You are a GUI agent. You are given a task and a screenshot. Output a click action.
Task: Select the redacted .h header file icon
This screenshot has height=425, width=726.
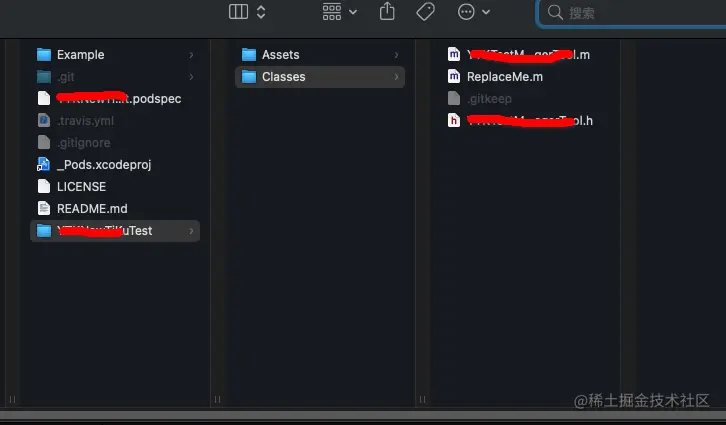pos(454,120)
